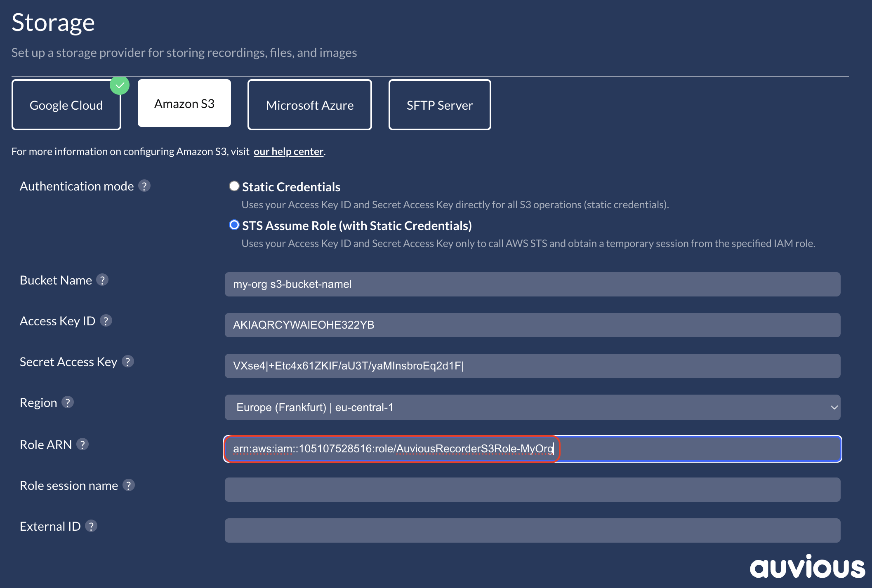The height and width of the screenshot is (588, 872).
Task: Open the help center link
Action: (288, 152)
